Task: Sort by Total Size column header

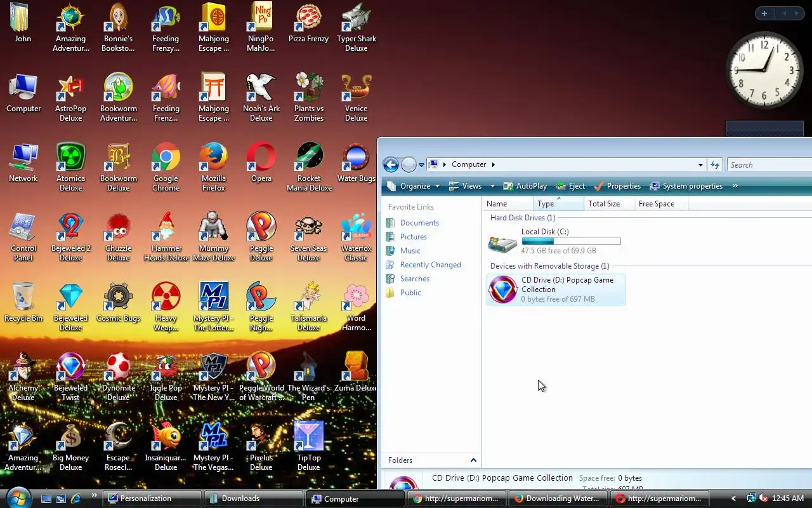Action: tap(610, 204)
